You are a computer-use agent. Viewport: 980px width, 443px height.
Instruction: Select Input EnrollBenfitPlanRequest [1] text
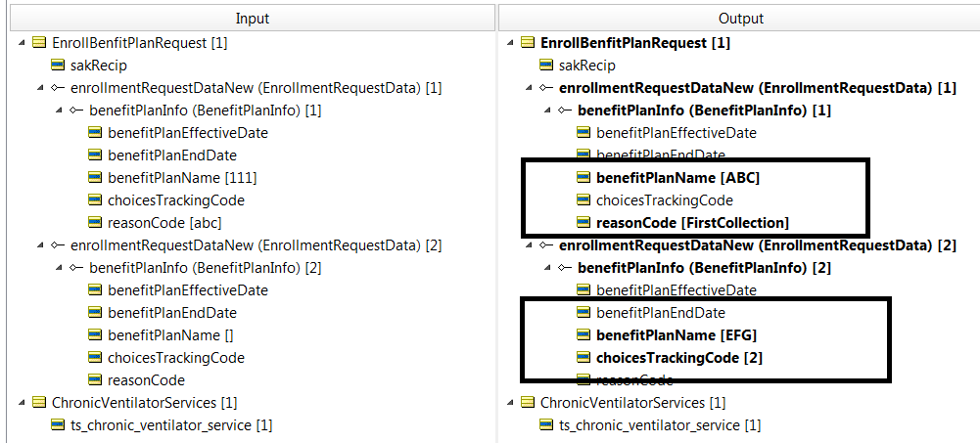pos(140,43)
